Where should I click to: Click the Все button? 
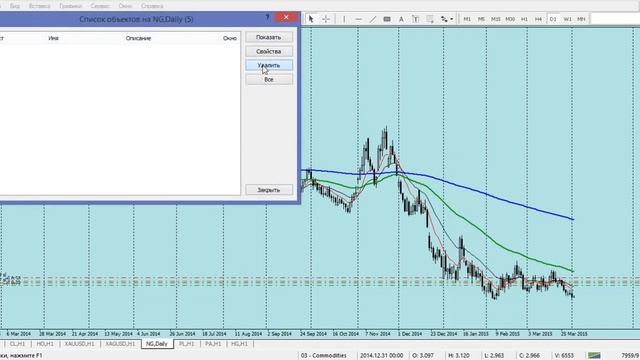pos(269,80)
